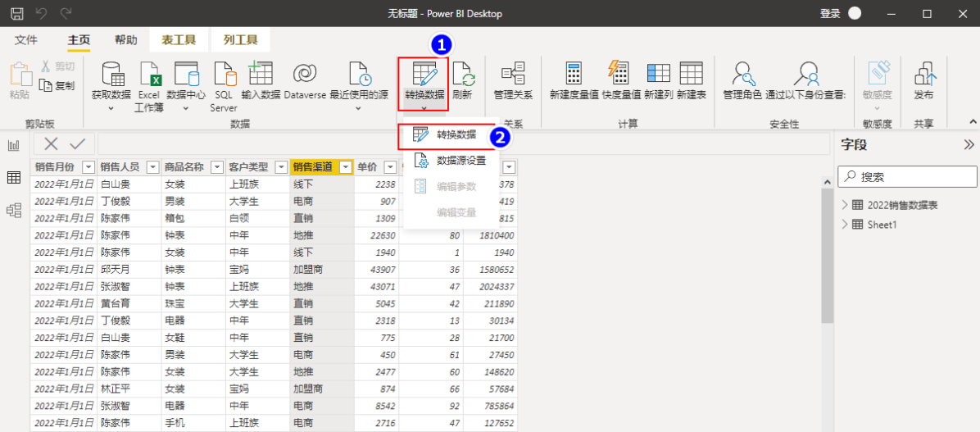
Task: Open 管理角色 manage roles
Action: (742, 81)
